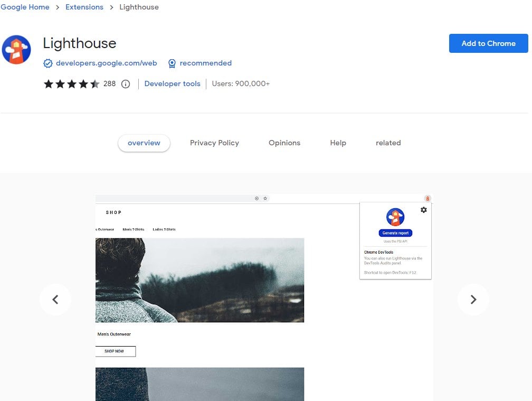Show previous screenshot with left arrow
The width and height of the screenshot is (532, 401).
click(x=55, y=300)
